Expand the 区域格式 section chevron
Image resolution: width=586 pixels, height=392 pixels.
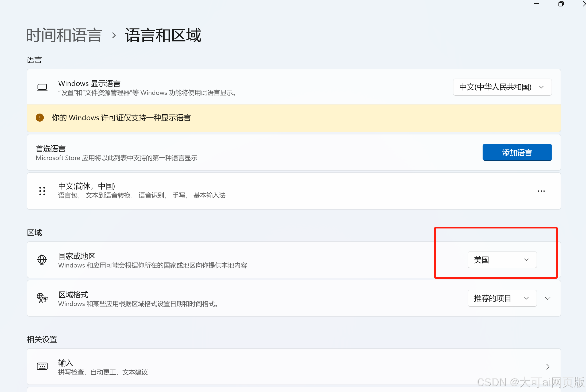548,298
